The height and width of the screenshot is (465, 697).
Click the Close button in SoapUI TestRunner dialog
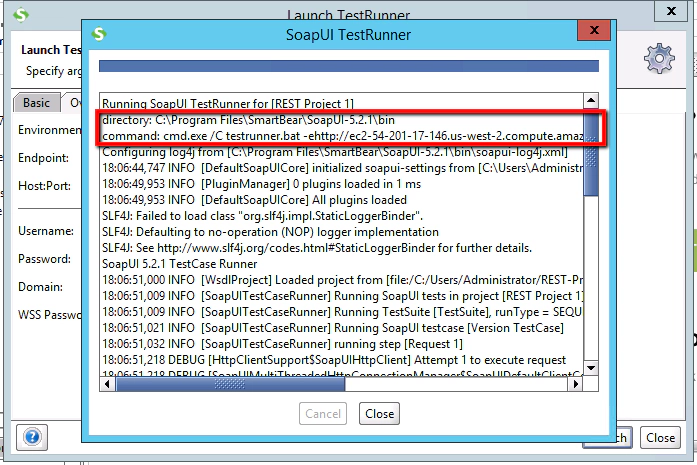pyautogui.click(x=379, y=413)
